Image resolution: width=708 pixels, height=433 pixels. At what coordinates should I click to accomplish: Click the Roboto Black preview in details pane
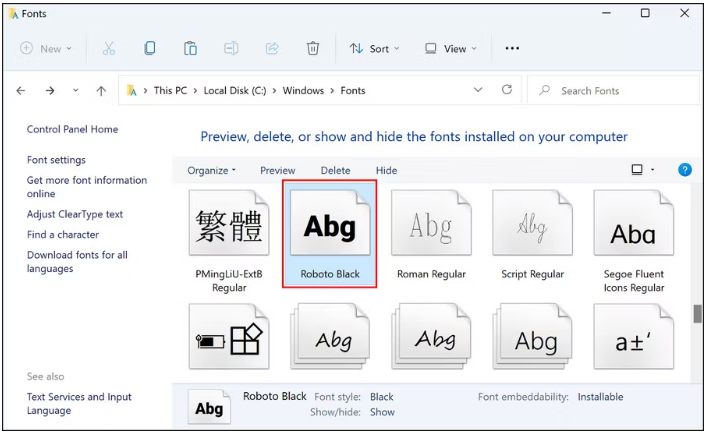point(209,406)
